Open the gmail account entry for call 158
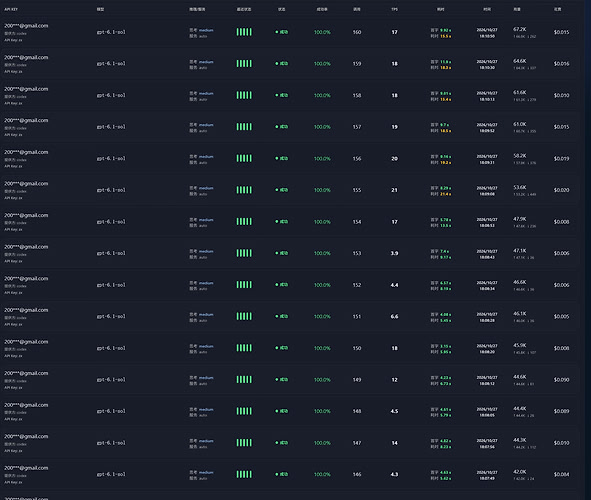The width and height of the screenshot is (591, 500). (x=26, y=89)
